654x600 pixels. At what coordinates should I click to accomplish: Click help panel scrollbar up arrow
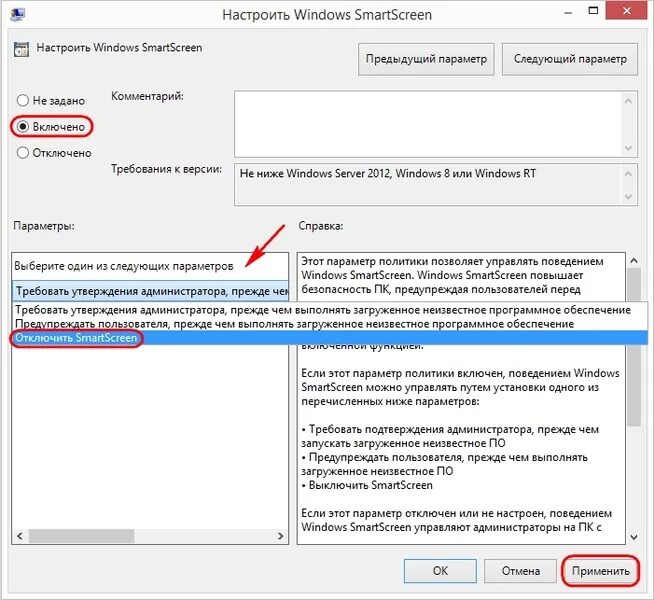(634, 261)
